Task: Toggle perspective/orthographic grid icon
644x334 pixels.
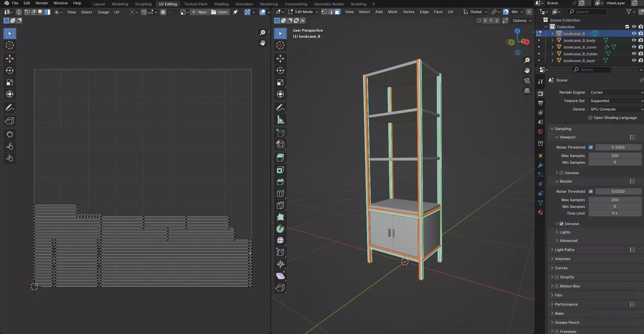Action: pyautogui.click(x=527, y=91)
